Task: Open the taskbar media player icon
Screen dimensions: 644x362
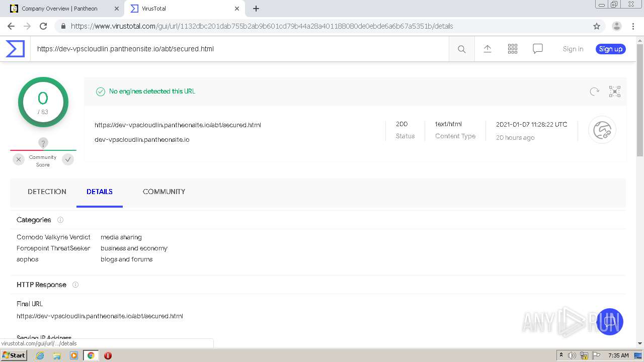Action: [74, 355]
